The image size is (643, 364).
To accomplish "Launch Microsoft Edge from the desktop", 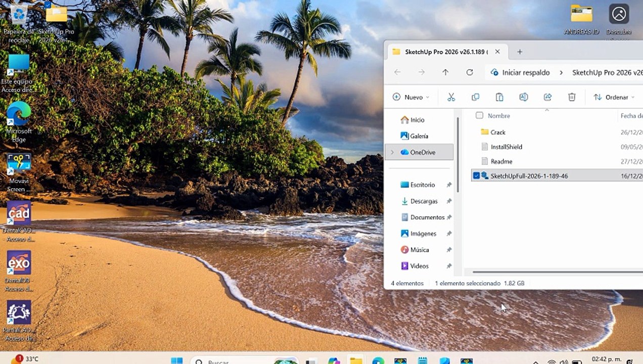I will pos(19,122).
